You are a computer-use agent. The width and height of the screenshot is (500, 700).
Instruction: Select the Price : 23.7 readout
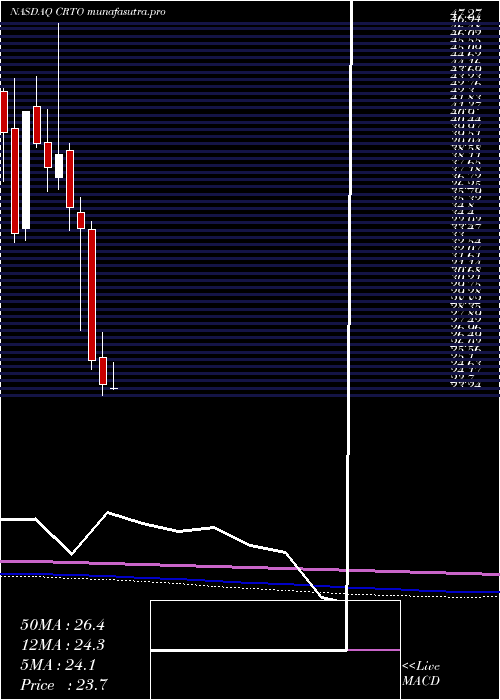click(x=62, y=685)
